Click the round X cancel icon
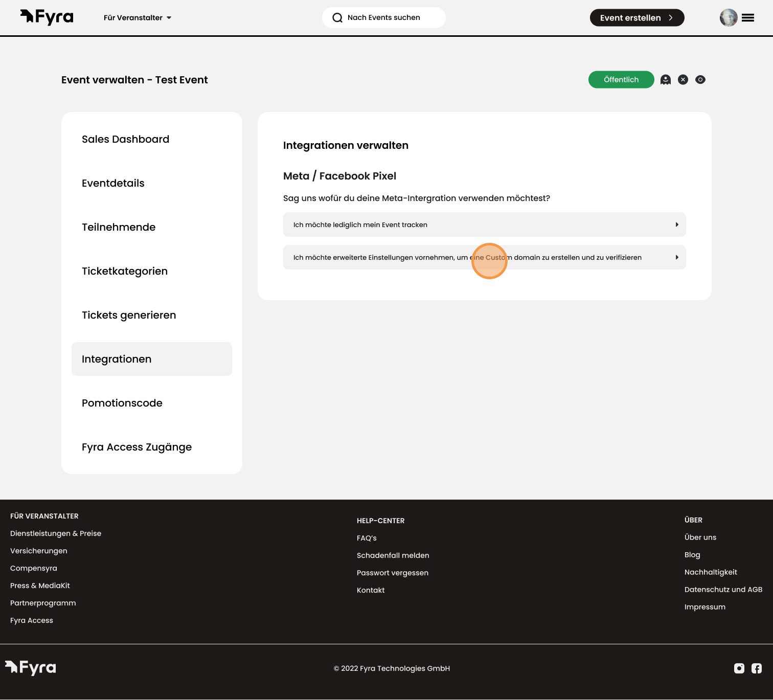Viewport: 773px width, 700px height. [683, 79]
